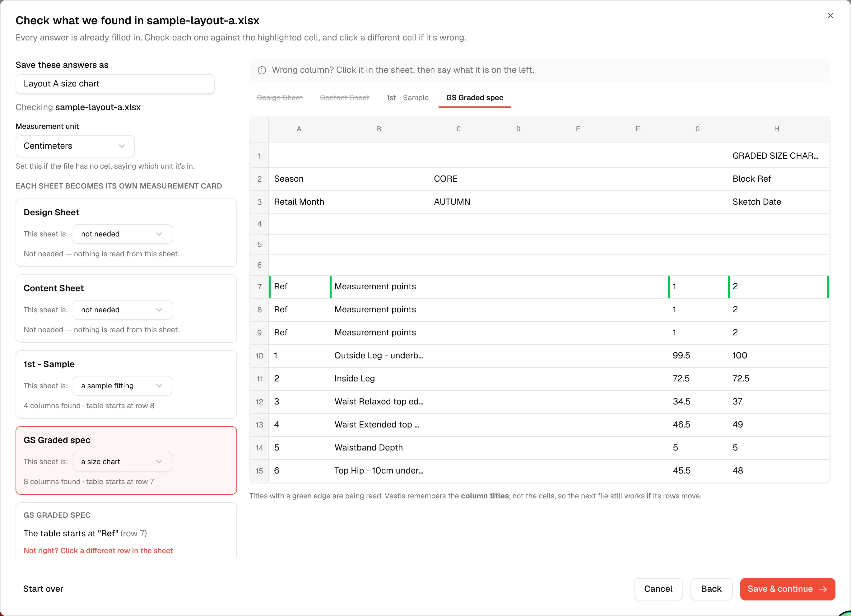Open the Measurement unit Centimeters dropdown
851x616 pixels.
[75, 146]
